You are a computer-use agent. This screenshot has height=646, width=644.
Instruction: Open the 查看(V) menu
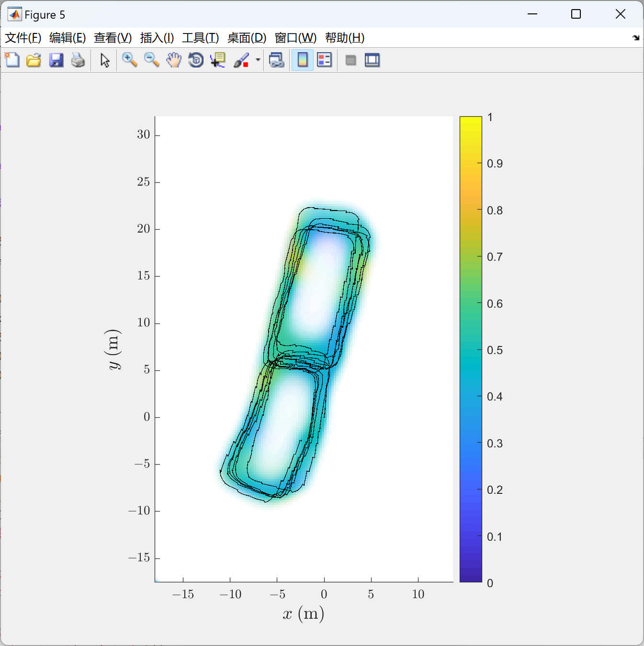point(113,38)
